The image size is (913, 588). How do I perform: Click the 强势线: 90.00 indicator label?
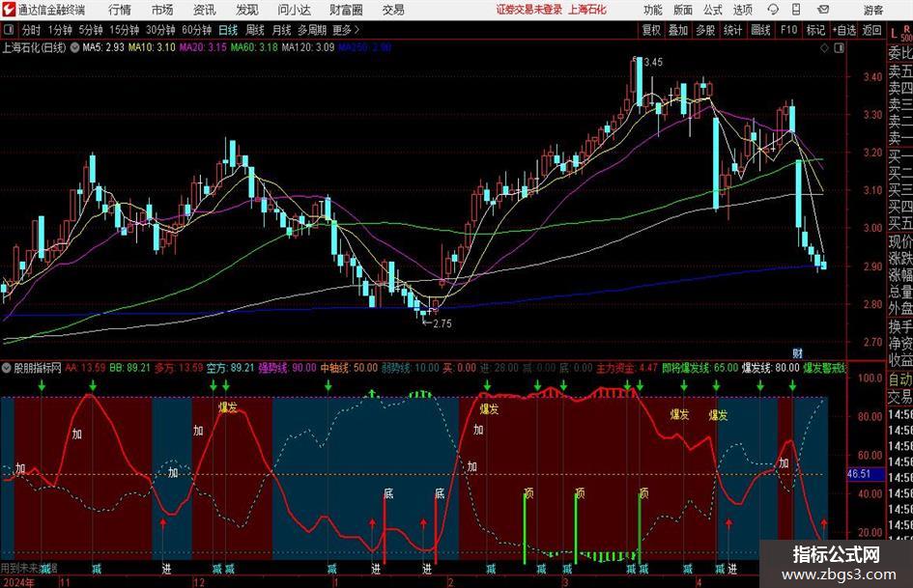pos(287,368)
